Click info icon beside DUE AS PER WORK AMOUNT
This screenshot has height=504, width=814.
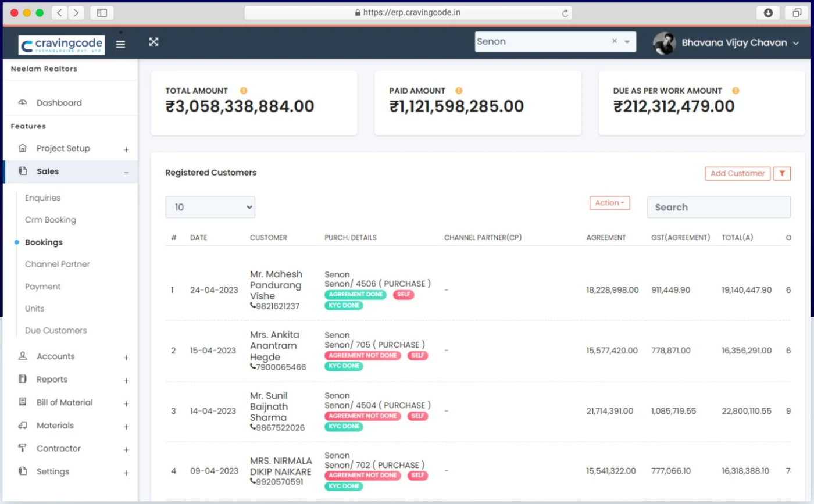[736, 91]
